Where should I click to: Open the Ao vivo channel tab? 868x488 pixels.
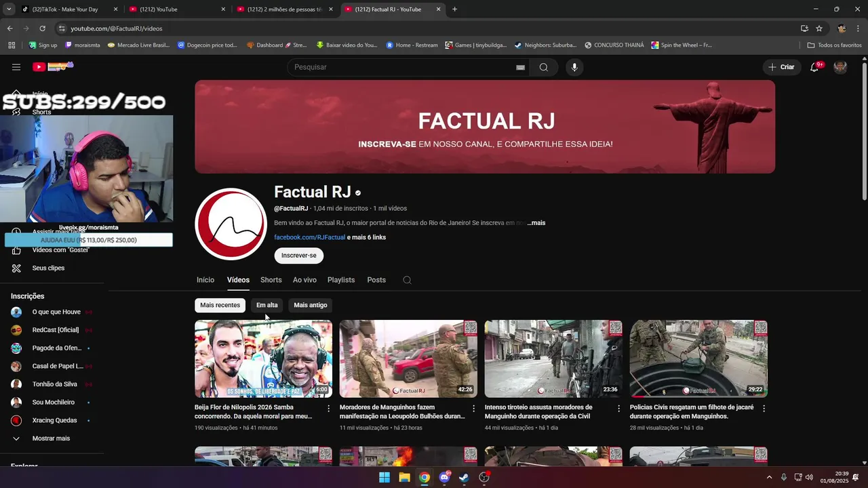(x=304, y=280)
